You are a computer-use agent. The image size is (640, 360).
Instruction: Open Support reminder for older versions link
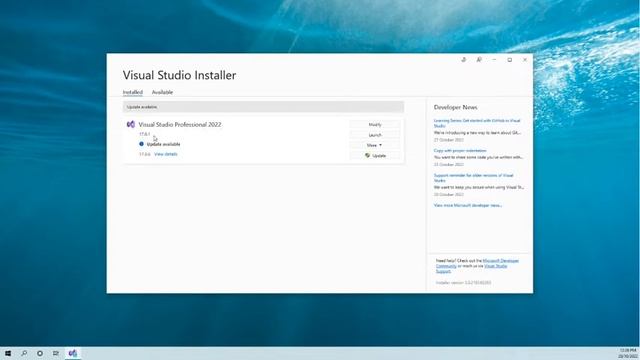473,178
